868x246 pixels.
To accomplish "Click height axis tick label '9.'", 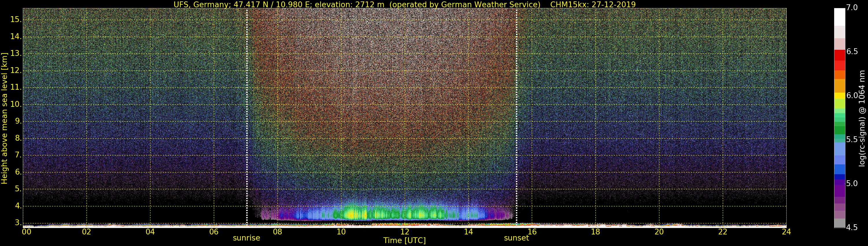I will click(18, 121).
